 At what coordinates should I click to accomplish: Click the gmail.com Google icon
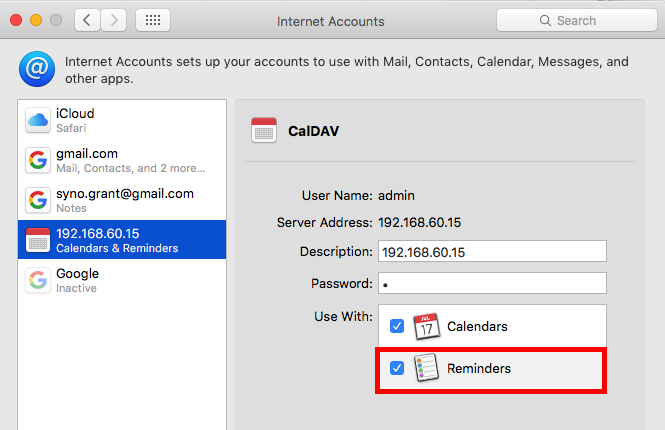[x=38, y=160]
